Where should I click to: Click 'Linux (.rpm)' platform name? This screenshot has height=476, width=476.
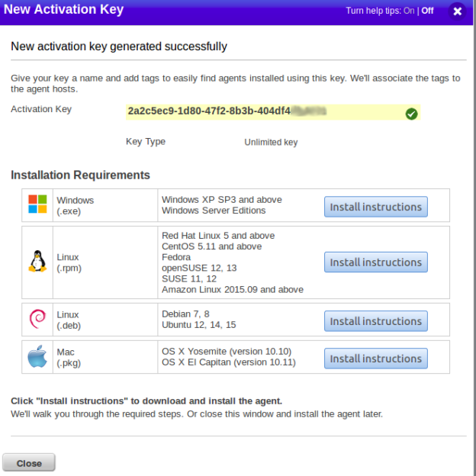click(x=69, y=262)
